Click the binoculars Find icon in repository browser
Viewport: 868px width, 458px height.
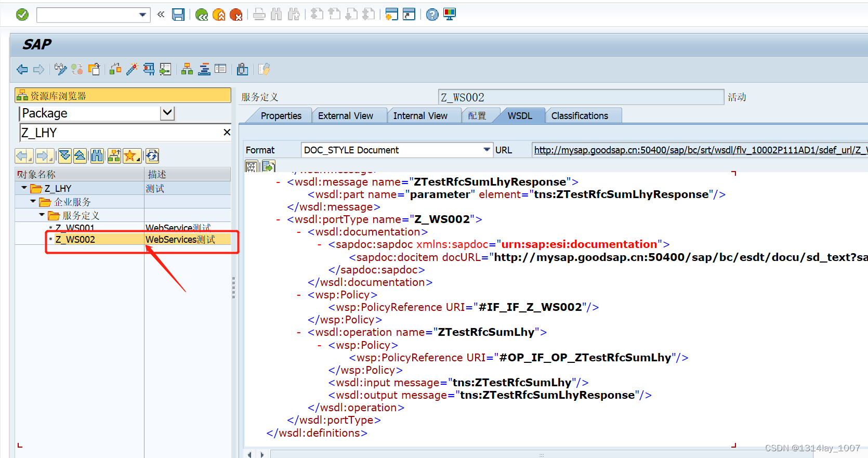point(97,155)
